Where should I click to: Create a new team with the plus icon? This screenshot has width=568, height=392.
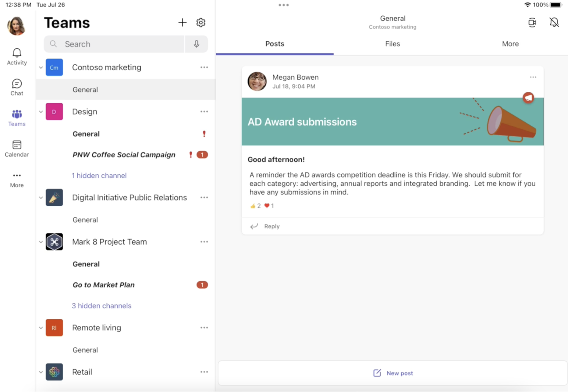(x=182, y=22)
